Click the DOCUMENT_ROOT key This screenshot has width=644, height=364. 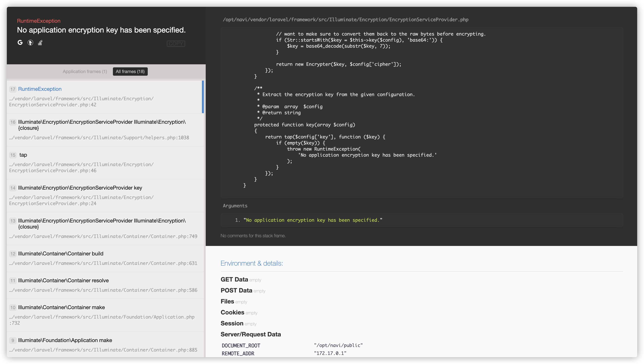[241, 345]
